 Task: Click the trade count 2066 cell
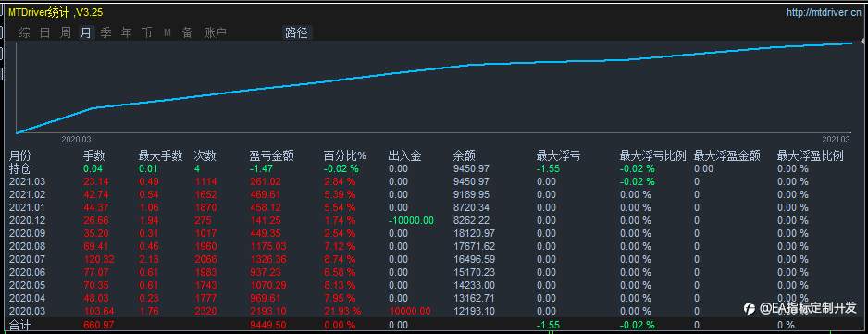(x=205, y=259)
